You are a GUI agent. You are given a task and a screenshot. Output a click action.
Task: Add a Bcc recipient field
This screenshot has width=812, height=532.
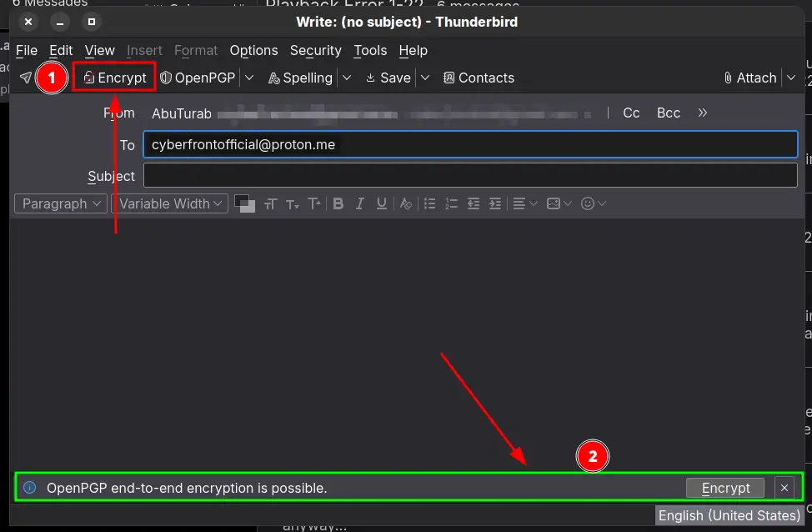668,113
